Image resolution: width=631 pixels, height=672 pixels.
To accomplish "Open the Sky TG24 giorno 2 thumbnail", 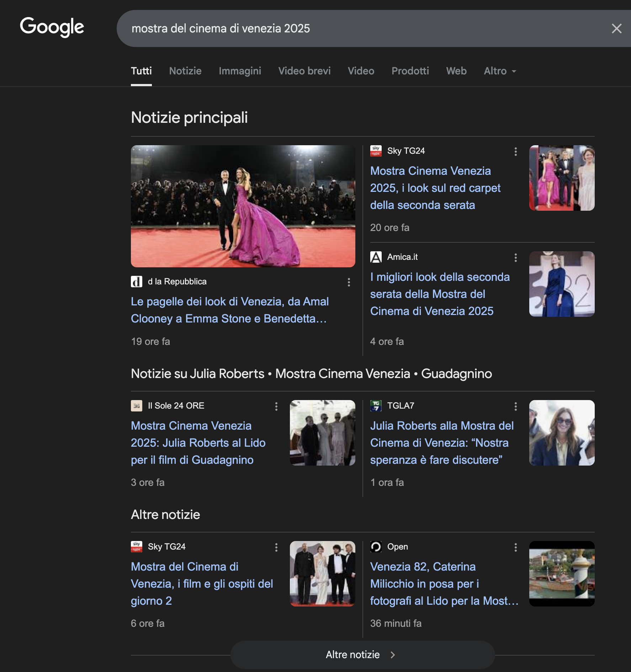I will pos(323,574).
